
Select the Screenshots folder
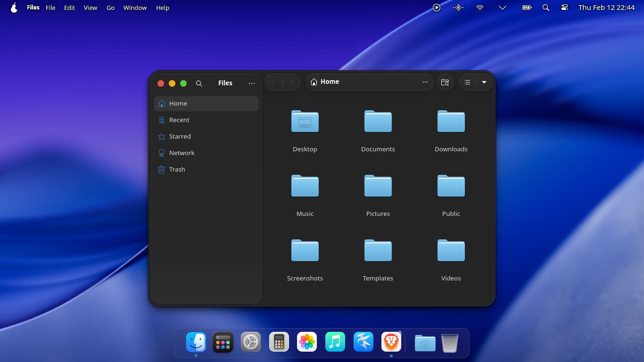(x=305, y=251)
